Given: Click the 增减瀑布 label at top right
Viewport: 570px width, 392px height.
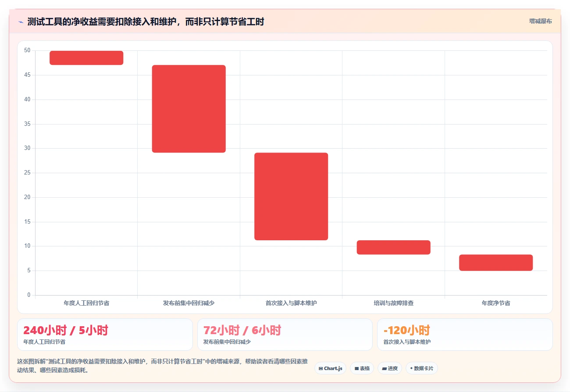Looking at the screenshot, I should click(x=540, y=21).
